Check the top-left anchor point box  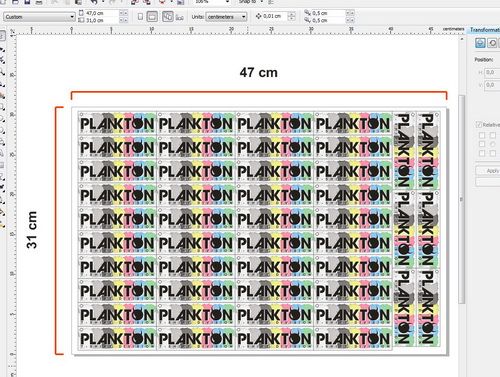pyautogui.click(x=482, y=135)
